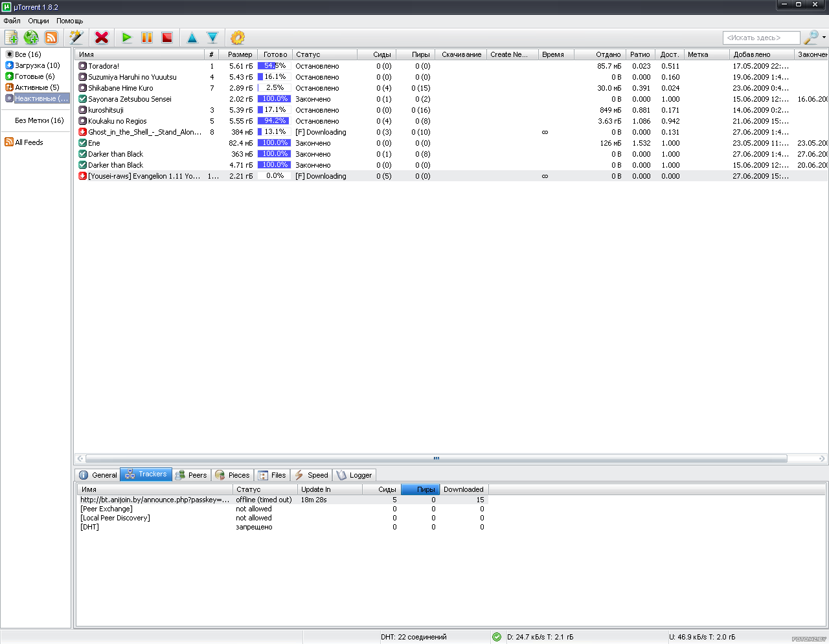Switch to the Speed tab
Screen dimensions: 829x644
point(312,475)
